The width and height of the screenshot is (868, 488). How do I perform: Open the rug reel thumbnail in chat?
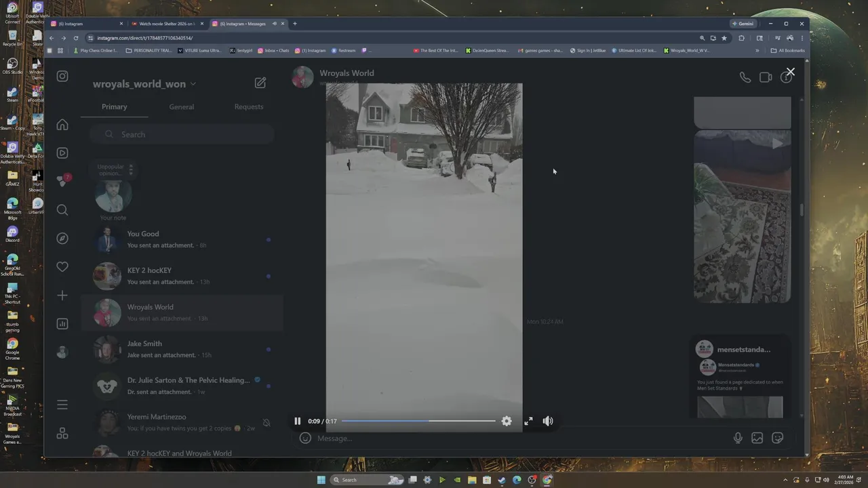(742, 216)
